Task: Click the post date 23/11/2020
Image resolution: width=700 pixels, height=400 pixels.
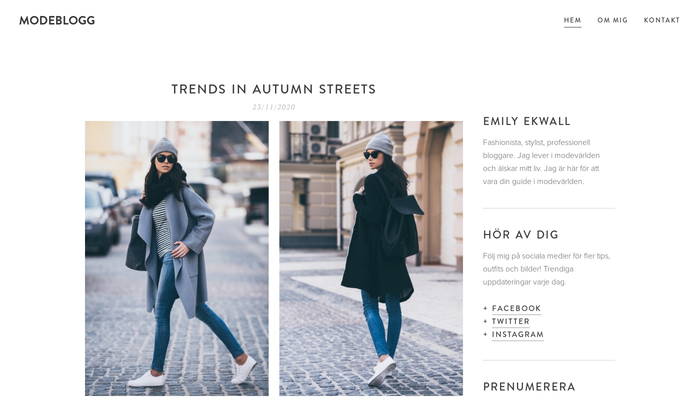Action: [274, 107]
